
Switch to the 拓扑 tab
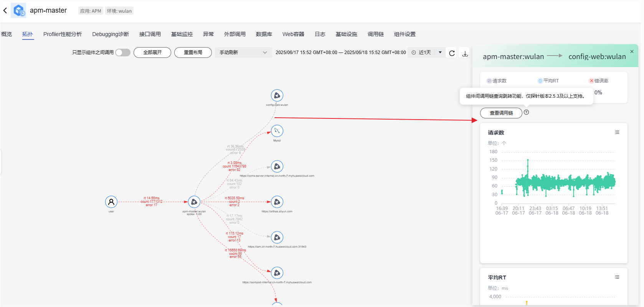coord(28,34)
